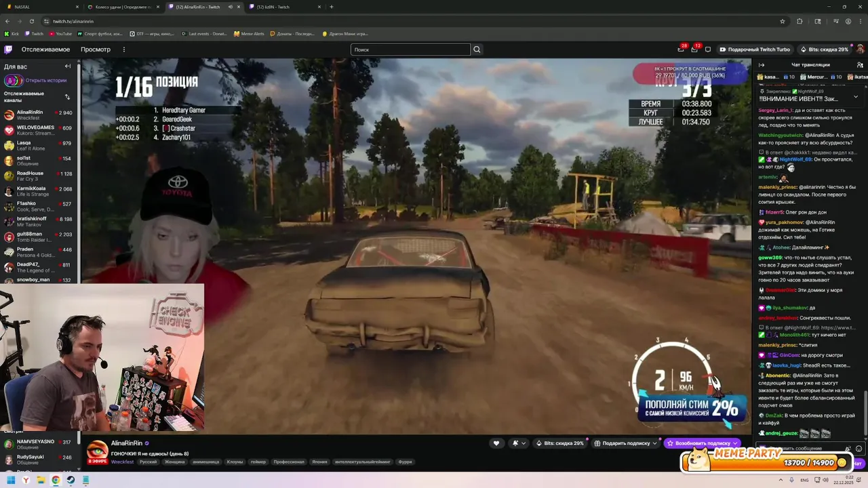Sort the followed channels list
868x488 pixels.
point(67,97)
